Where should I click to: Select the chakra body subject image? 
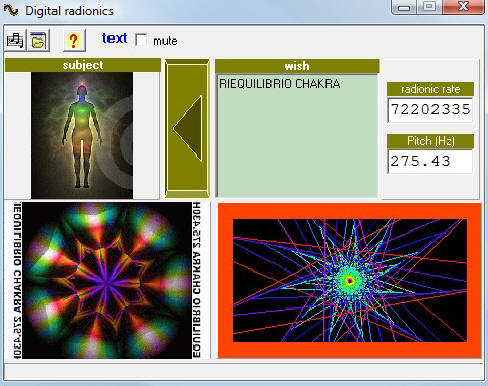82,135
